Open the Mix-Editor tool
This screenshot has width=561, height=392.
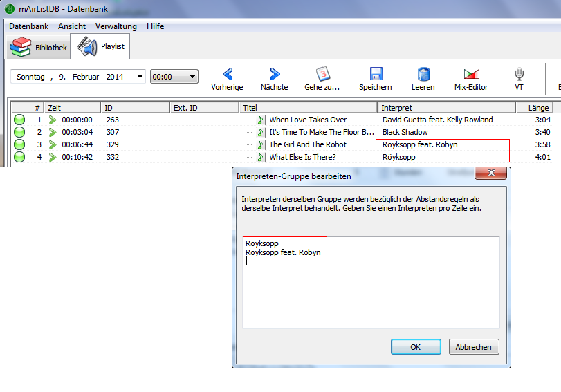click(471, 75)
